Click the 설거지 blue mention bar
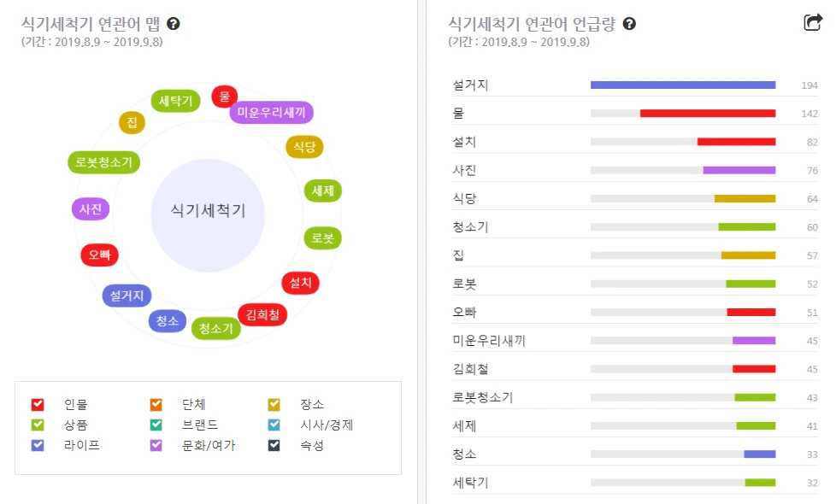836x504 pixels. coord(682,85)
